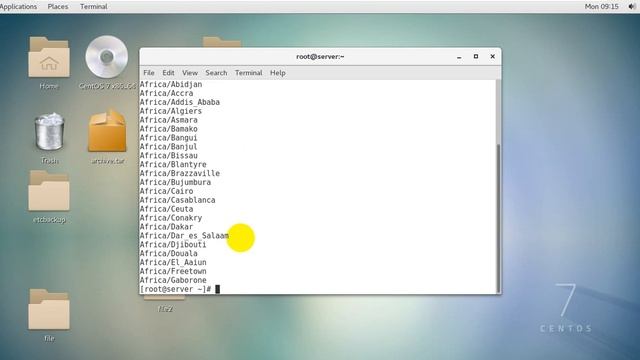Open the Terminal app menu in top bar
The width and height of the screenshot is (640, 360).
pos(93,7)
